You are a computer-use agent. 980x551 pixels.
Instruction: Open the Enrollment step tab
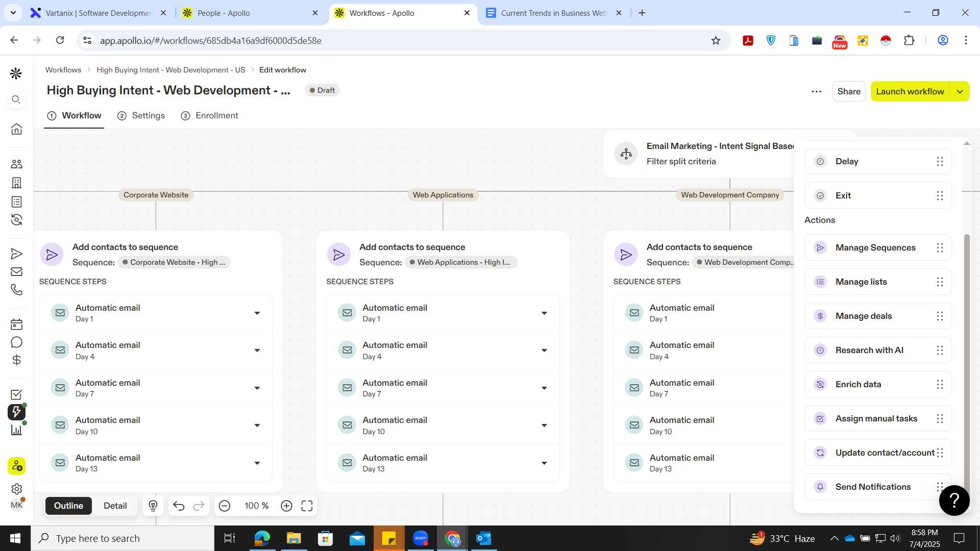tap(210, 115)
